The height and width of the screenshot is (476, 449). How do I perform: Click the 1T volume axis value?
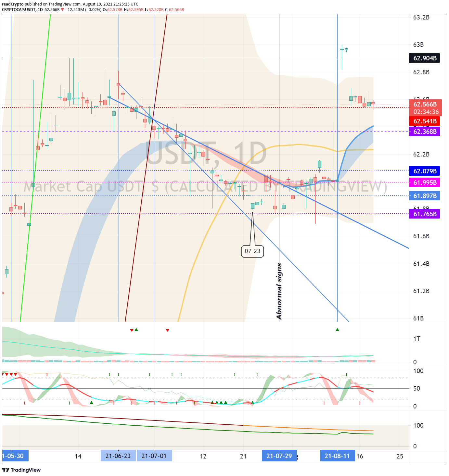[x=417, y=339]
